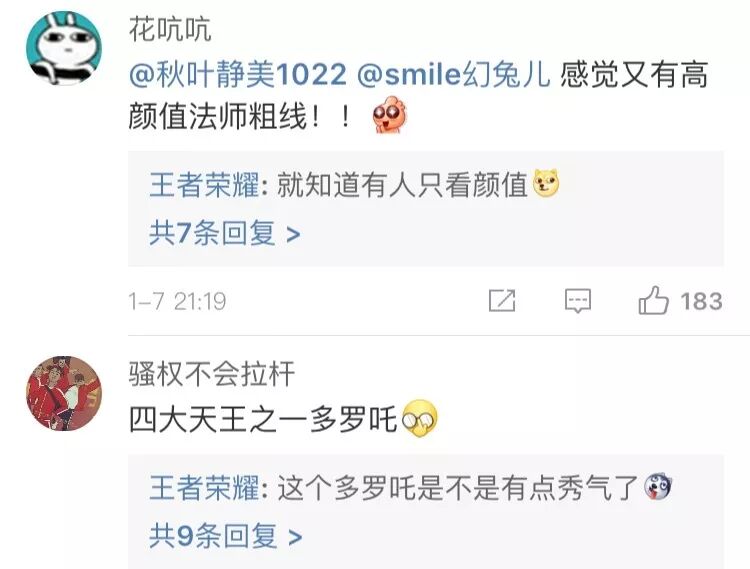
Task: Tap the crying-laughing yellow emoji
Action: [x=419, y=418]
